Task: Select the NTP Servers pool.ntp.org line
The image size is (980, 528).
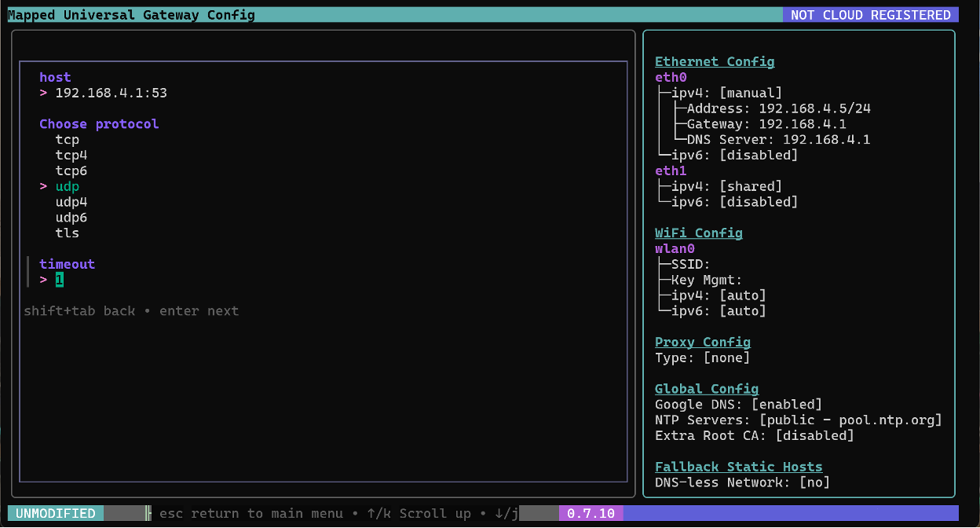Action: click(x=799, y=420)
